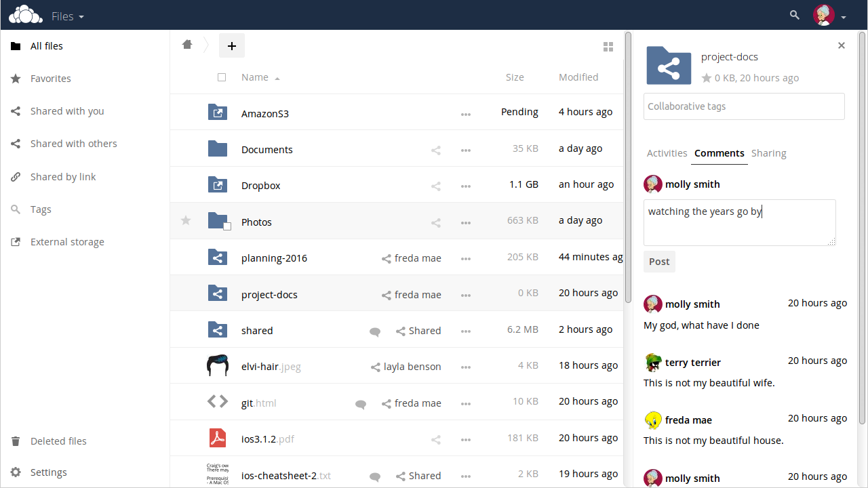Viewport: 868px width, 488px height.
Task: Open the Tags section in the sidebar
Action: tap(41, 209)
